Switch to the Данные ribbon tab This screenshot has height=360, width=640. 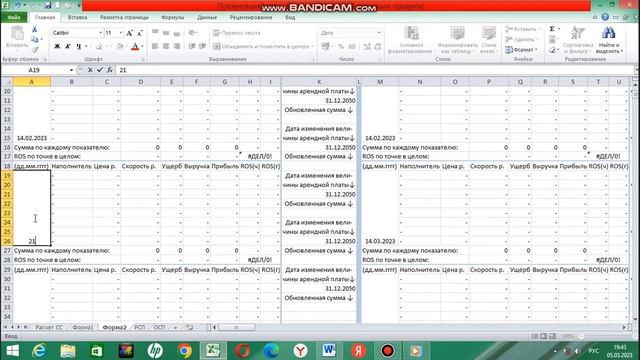coord(207,18)
